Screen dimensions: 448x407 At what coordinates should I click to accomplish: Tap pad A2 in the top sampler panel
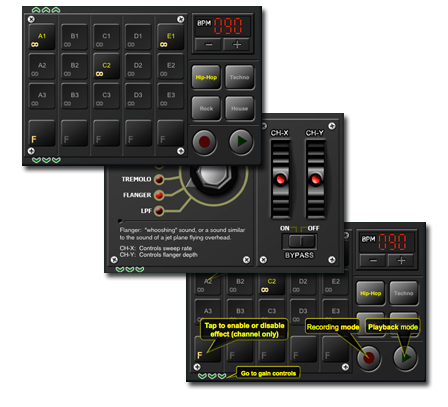pos(42,67)
